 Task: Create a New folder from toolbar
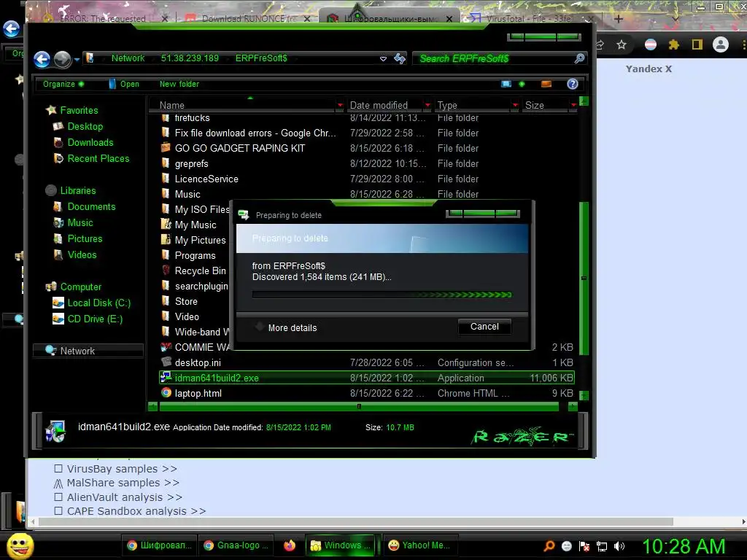click(x=179, y=84)
